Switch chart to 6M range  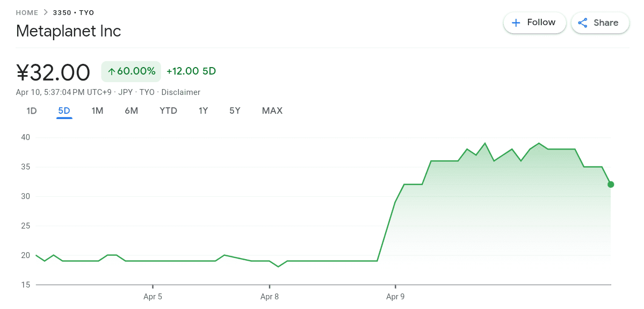[131, 111]
